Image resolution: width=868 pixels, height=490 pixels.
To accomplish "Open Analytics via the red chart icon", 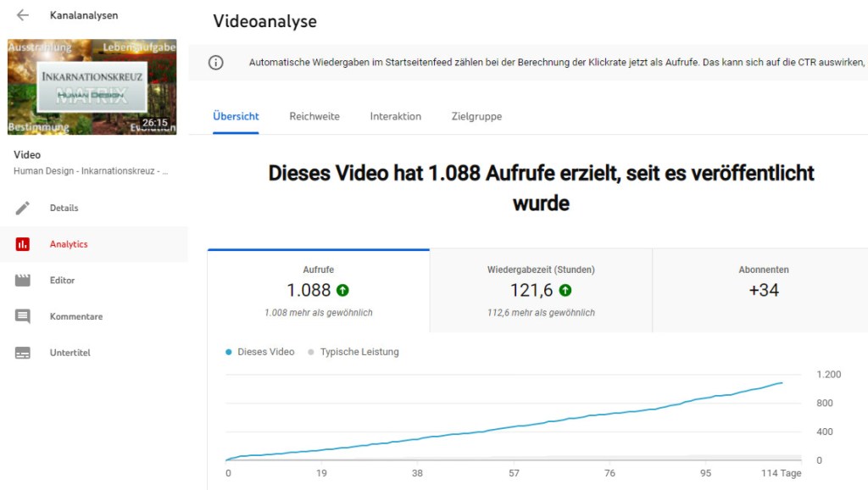I will [23, 244].
